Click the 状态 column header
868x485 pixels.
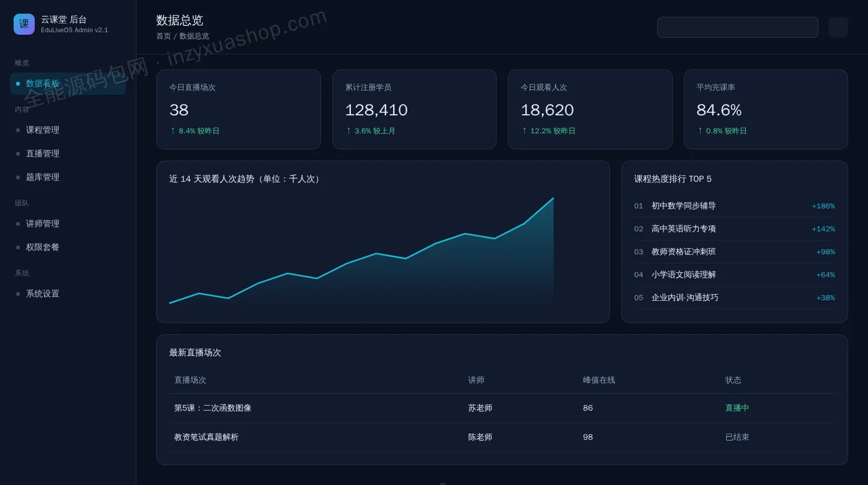733,380
